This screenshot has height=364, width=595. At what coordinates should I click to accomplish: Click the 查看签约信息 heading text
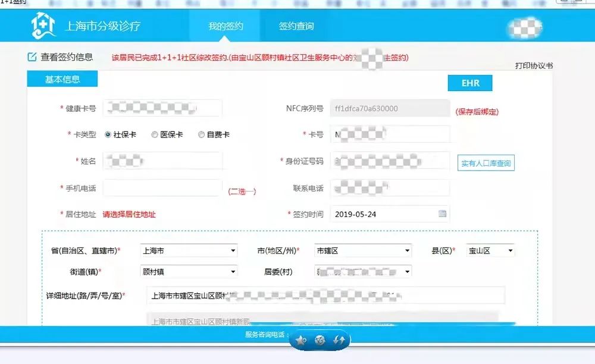tap(67, 57)
